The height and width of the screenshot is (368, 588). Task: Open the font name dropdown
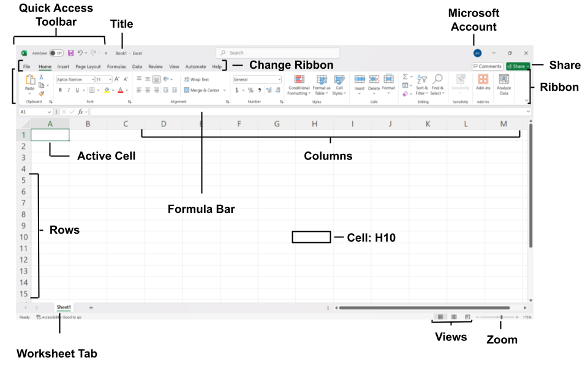[92, 79]
